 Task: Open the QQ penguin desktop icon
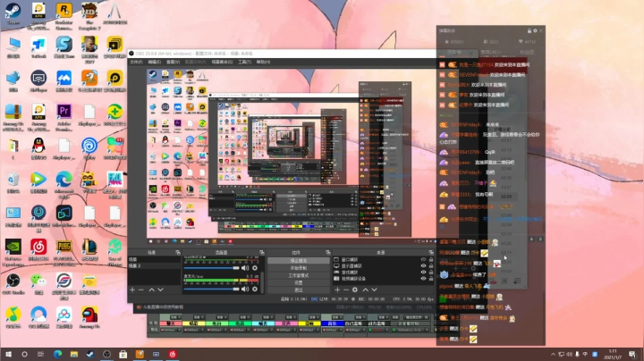coord(38,147)
